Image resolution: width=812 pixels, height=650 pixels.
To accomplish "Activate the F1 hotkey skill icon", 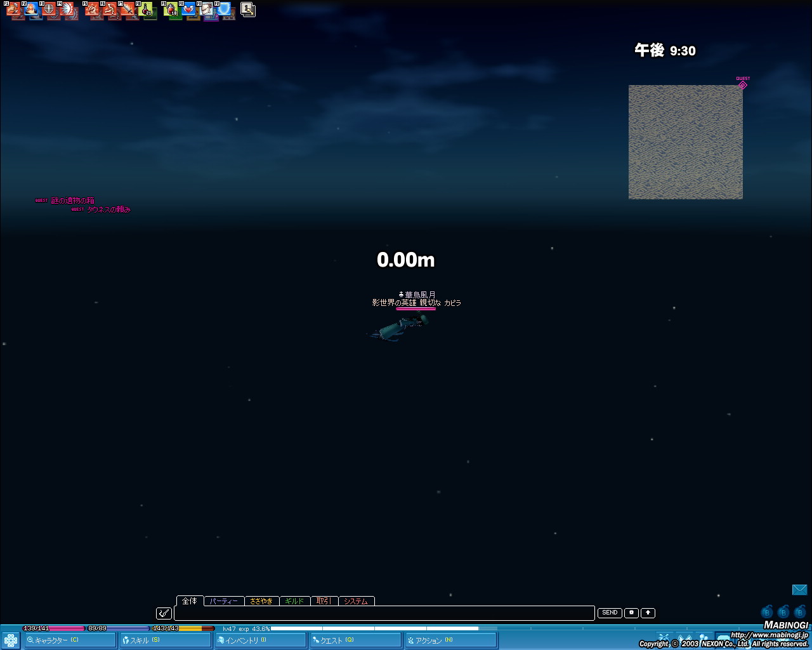I will 13,10.
